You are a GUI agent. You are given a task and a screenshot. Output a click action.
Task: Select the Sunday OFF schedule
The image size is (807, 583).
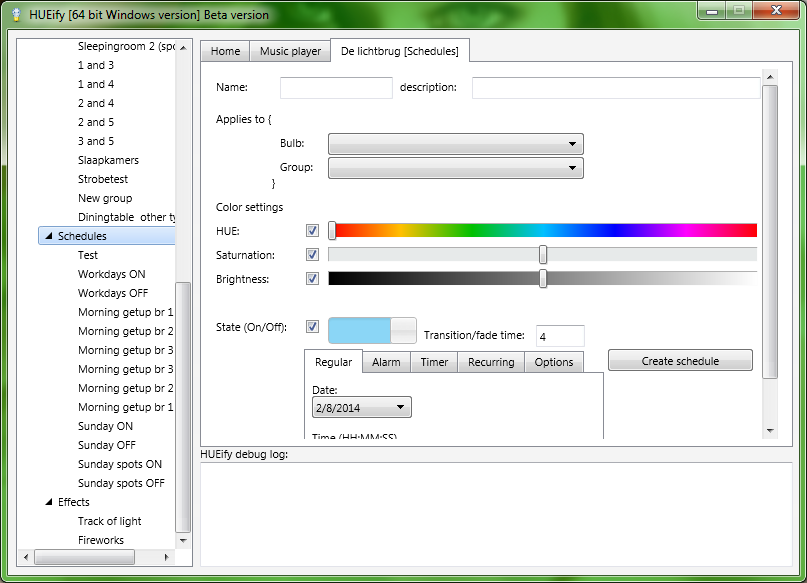pyautogui.click(x=107, y=445)
